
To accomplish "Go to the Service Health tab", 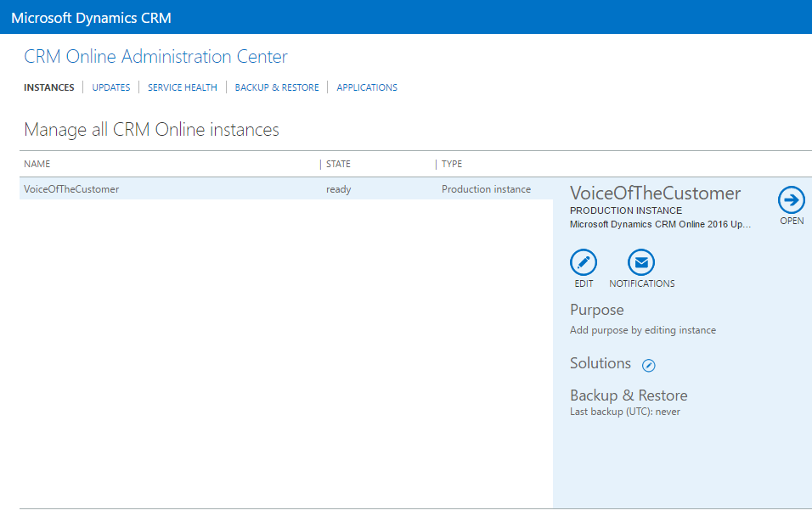I will coord(182,87).
